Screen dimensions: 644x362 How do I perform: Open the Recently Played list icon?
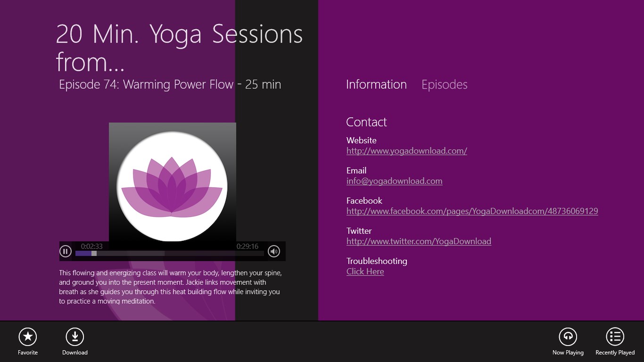pyautogui.click(x=615, y=337)
